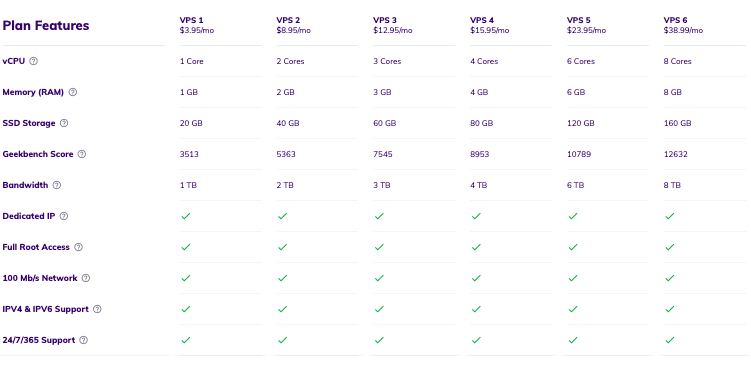Click the Full Root Access help icon
Screen dimensions: 751x369
[x=79, y=247]
